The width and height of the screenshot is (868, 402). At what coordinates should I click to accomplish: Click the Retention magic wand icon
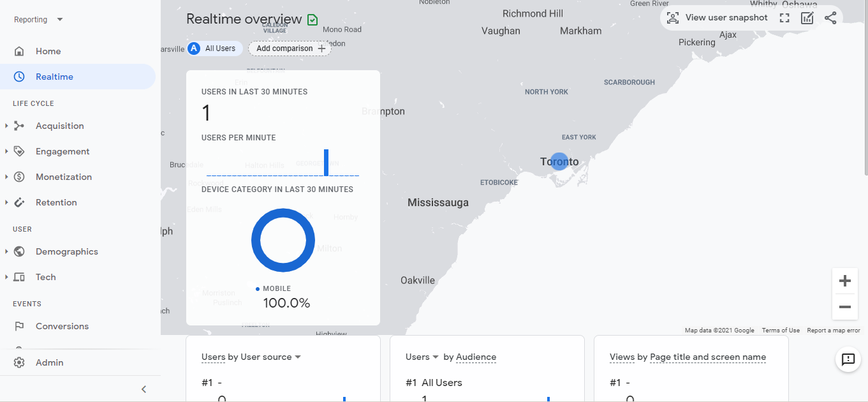[19, 202]
